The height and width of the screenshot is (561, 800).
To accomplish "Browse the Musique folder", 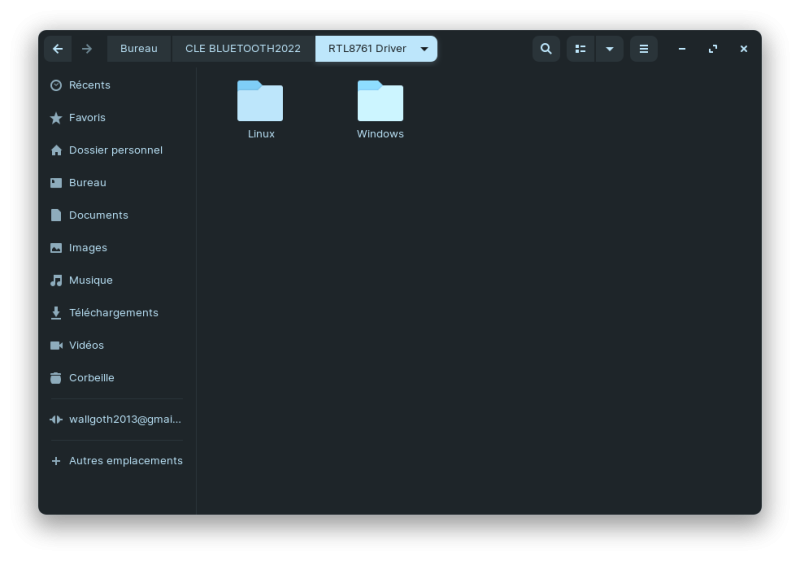I will click(x=90, y=280).
